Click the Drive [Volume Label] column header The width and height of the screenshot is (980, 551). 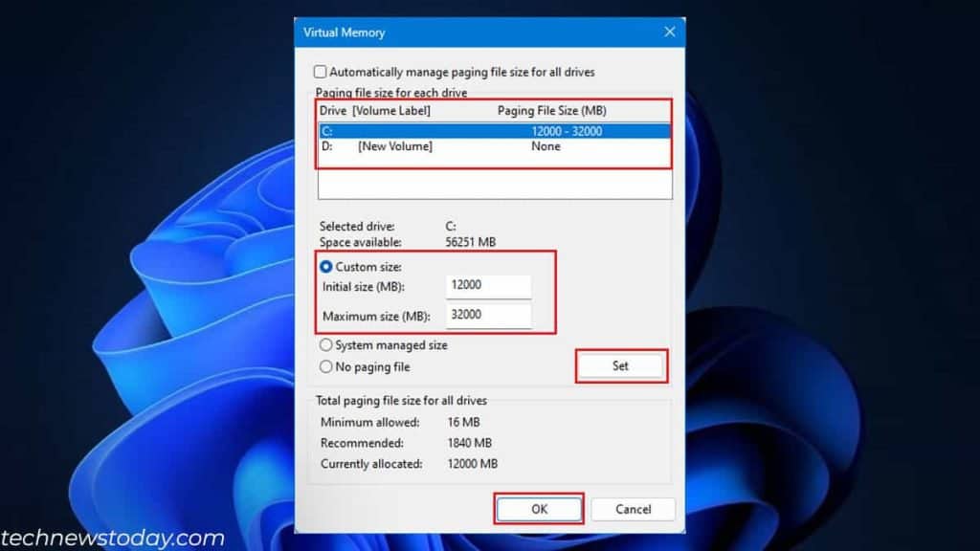click(x=373, y=110)
